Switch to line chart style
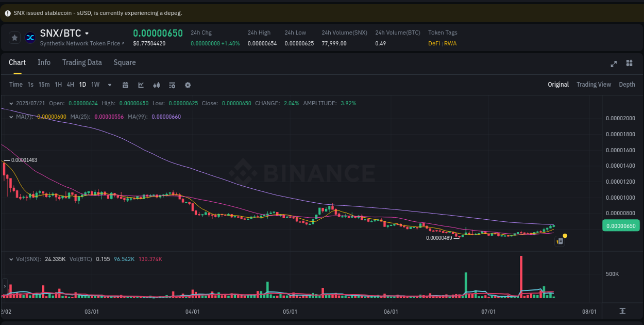Screen dimensions: 644x325 (x=141, y=85)
